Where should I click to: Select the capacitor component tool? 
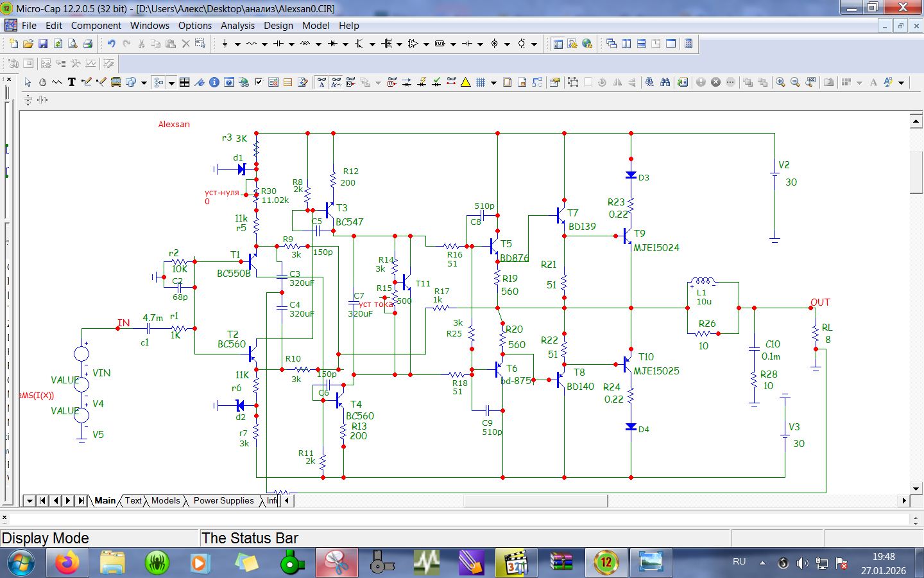click(278, 44)
